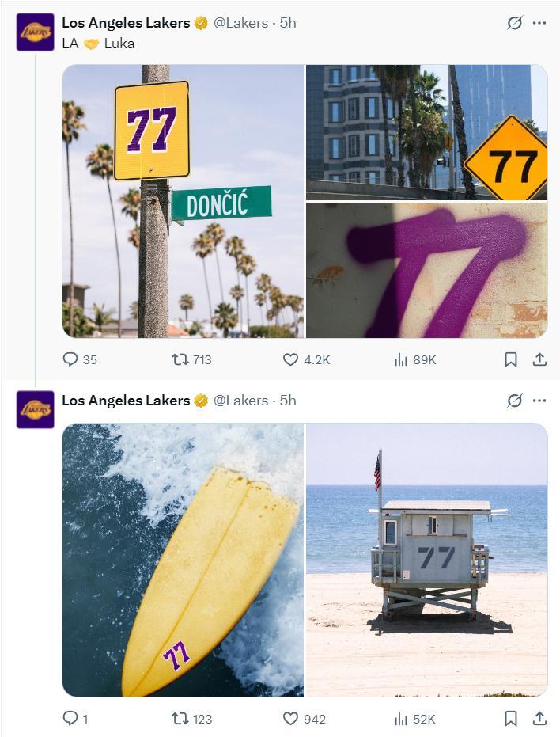Open the lifeguard tower 77 photo
Screen dimensions: 560x737
(426, 560)
